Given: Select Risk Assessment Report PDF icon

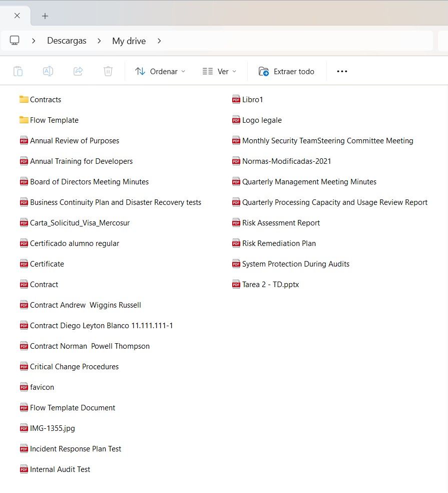Looking at the screenshot, I should pos(236,222).
